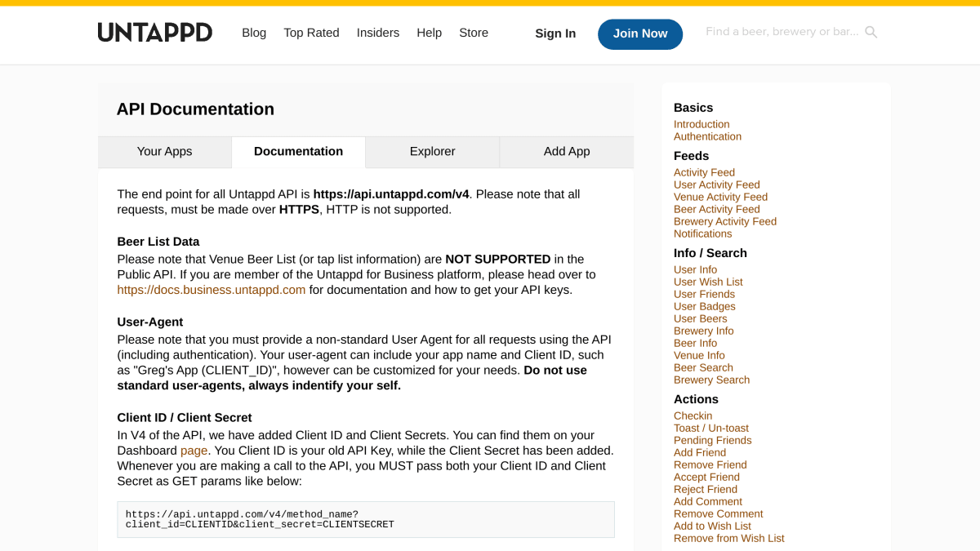Open Venue Activity Feed link
980x551 pixels.
click(720, 198)
